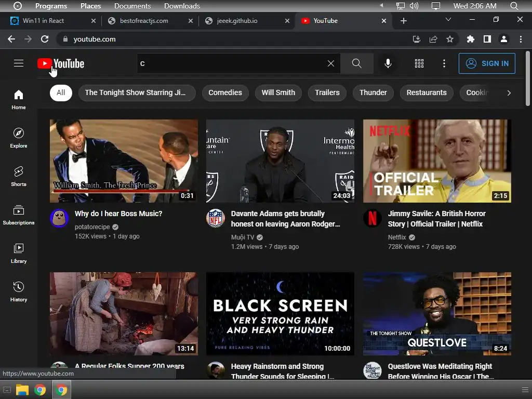Click browser back arrow
Image resolution: width=532 pixels, height=399 pixels.
[11, 39]
